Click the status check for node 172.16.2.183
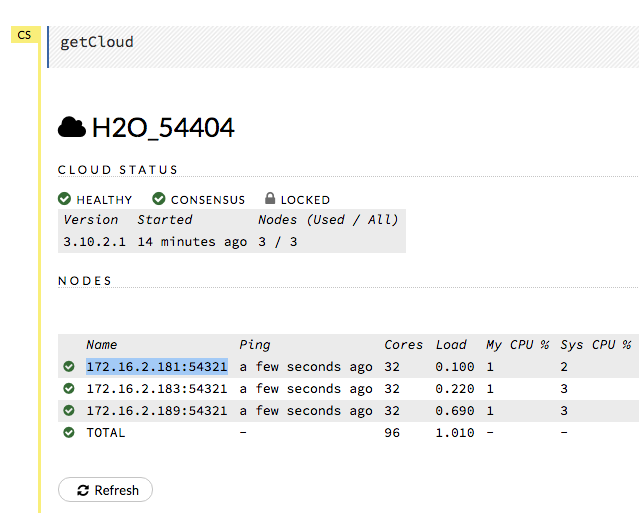 (x=69, y=389)
